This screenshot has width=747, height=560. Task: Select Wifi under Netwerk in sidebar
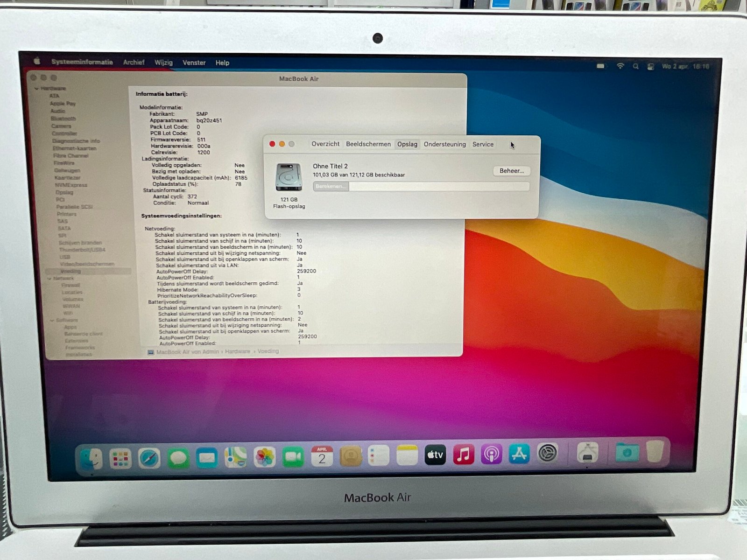pos(68,313)
